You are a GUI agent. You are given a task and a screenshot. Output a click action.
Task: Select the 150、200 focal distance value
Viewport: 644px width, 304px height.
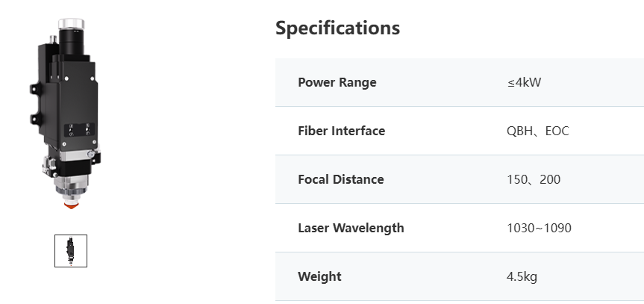tap(534, 179)
